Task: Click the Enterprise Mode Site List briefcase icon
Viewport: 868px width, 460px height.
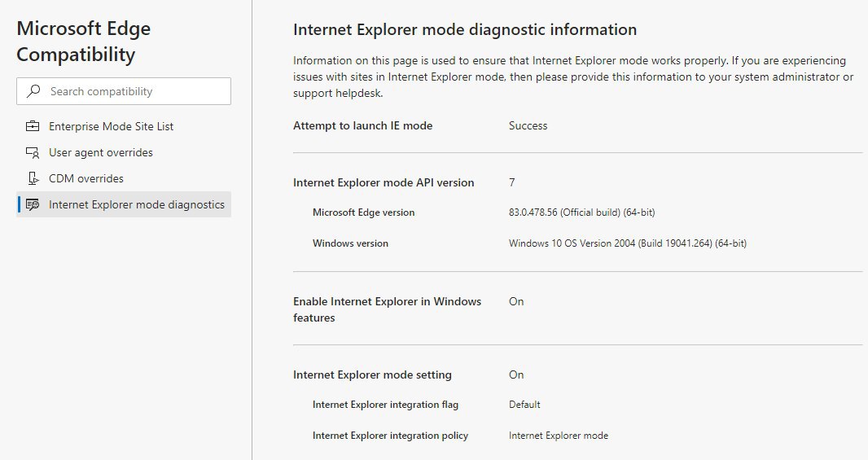Action: point(33,126)
